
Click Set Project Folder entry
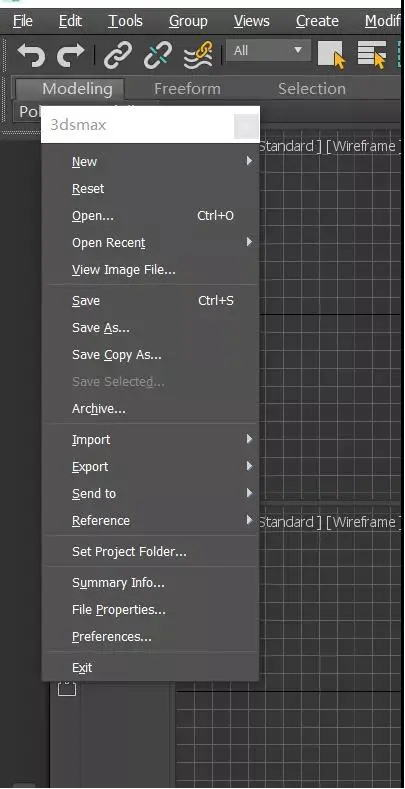click(129, 552)
